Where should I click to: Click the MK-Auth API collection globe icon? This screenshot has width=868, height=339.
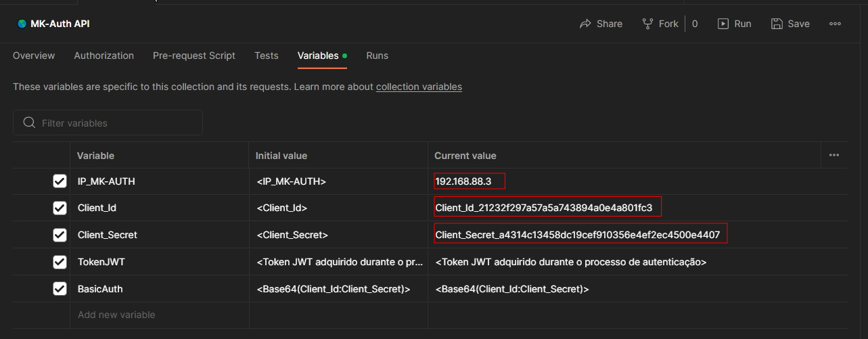click(22, 24)
